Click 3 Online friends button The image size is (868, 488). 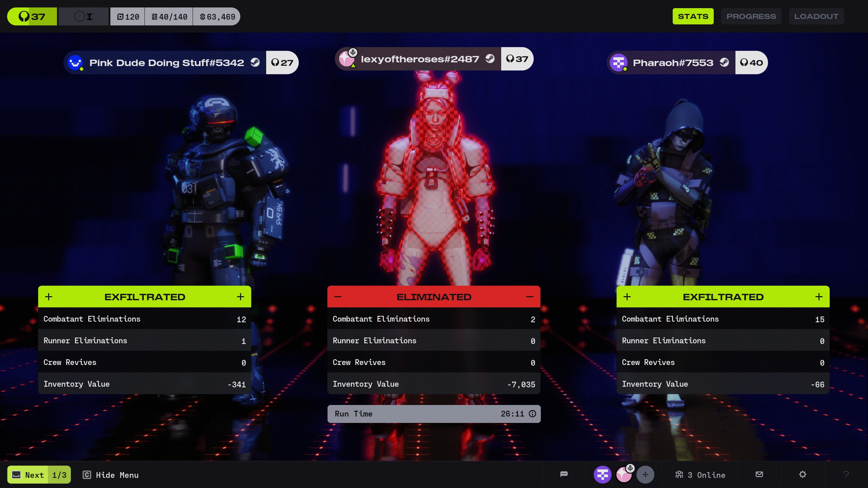tap(700, 475)
